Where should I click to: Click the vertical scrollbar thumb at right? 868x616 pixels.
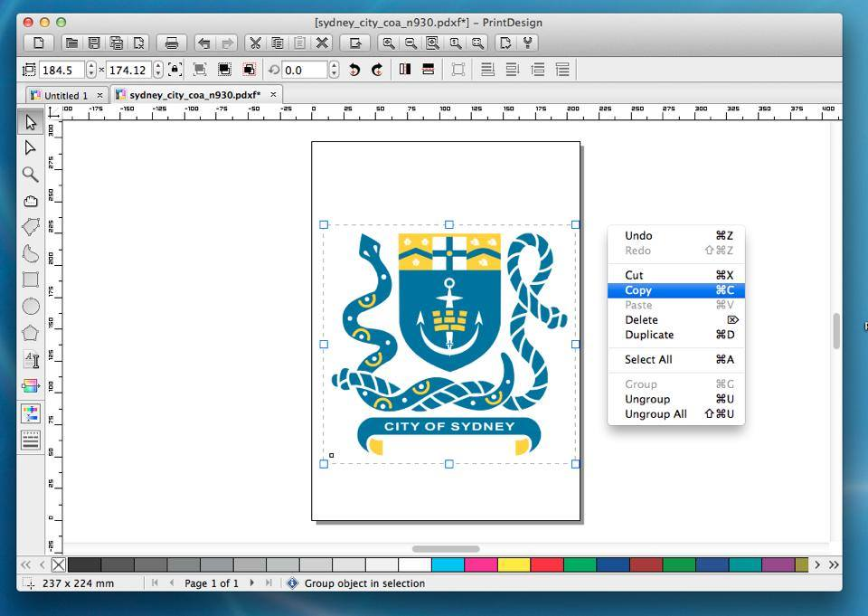tap(836, 331)
